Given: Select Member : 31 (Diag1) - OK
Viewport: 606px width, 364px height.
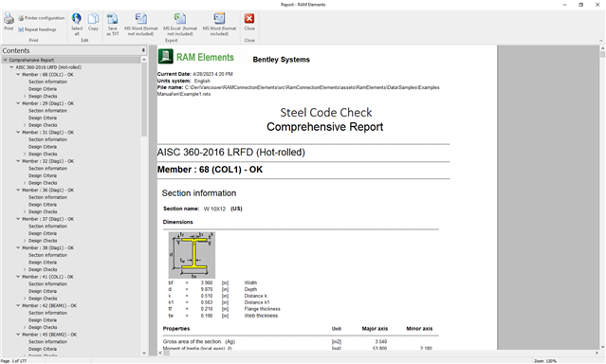Looking at the screenshot, I should coord(48,132).
